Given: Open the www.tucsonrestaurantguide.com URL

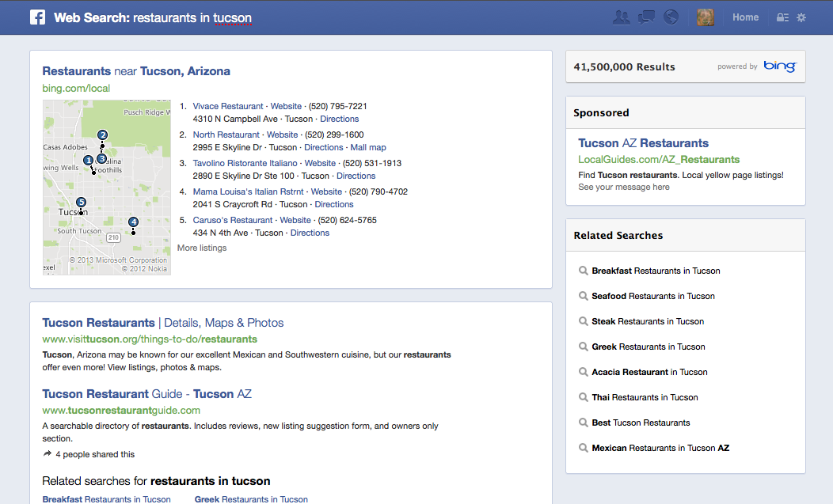Looking at the screenshot, I should [x=121, y=410].
